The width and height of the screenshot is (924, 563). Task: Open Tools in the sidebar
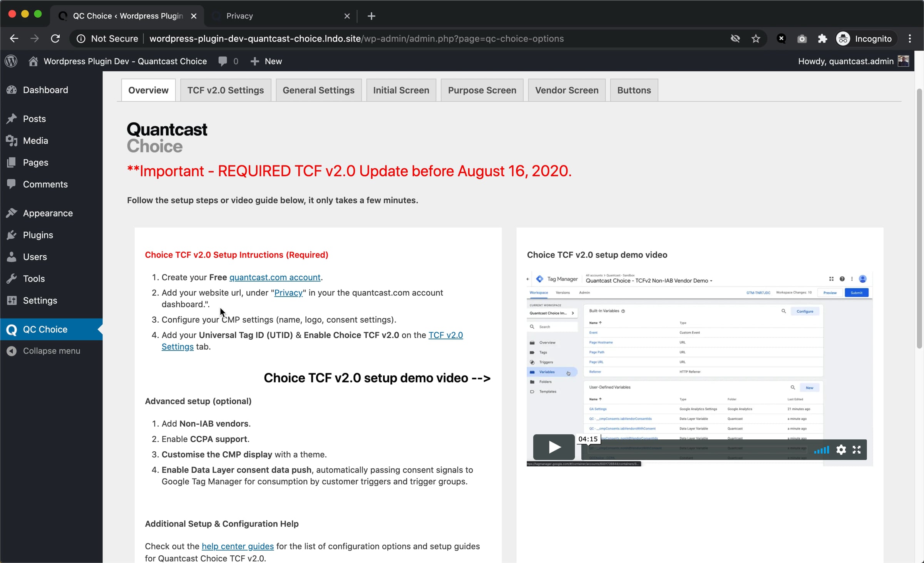52,278
